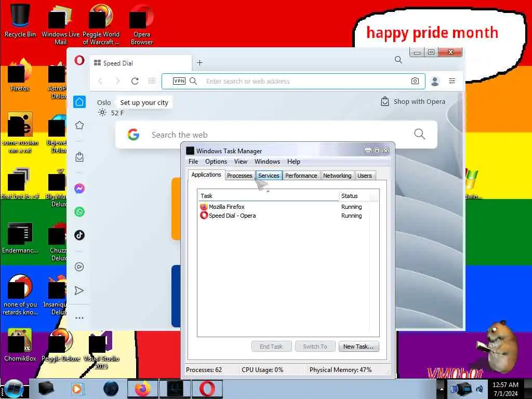Open TikTok in Opera sidebar

(79, 235)
